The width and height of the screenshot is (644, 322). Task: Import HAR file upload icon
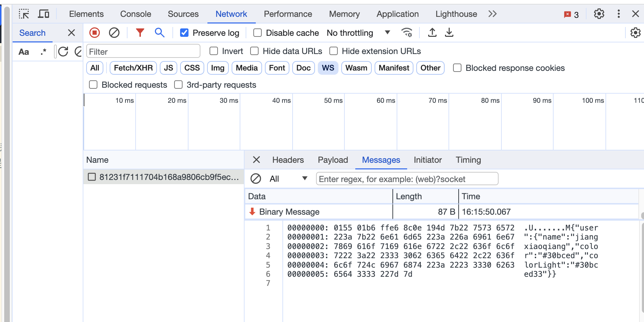tap(432, 33)
